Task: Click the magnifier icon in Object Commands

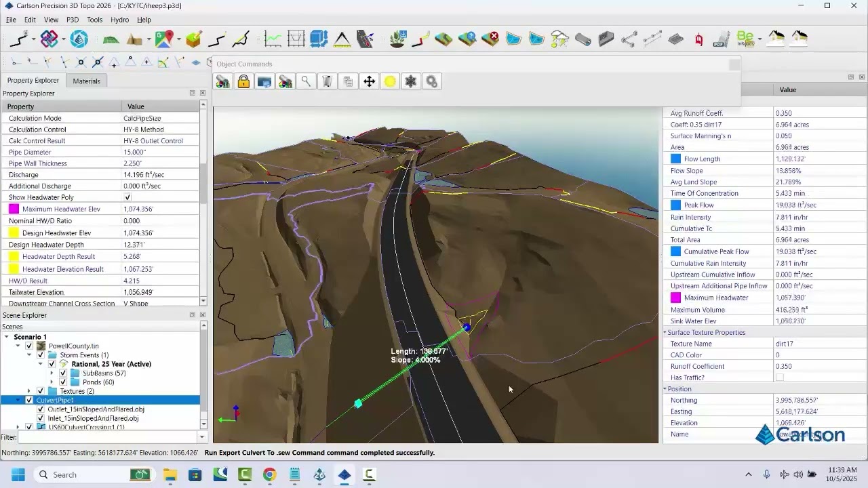Action: 306,81
